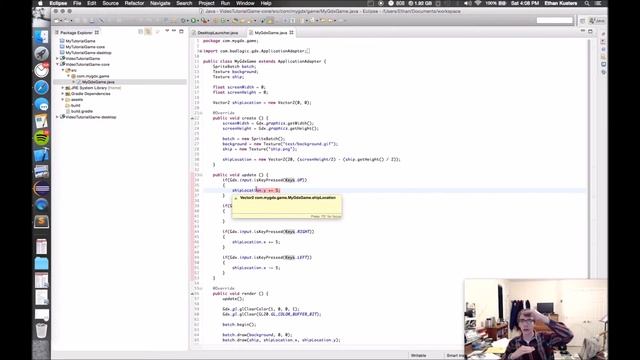Open the File menu

[77, 3]
